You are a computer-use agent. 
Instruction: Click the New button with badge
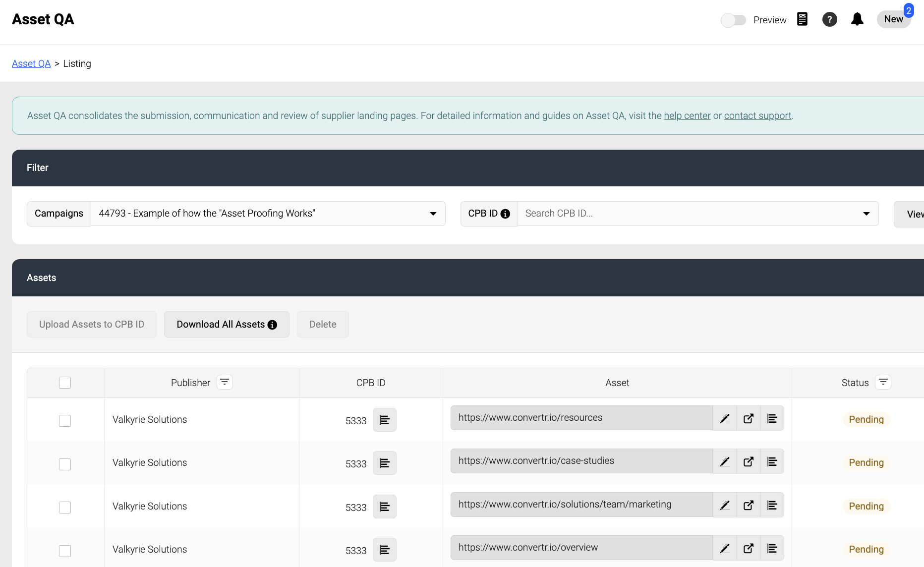pos(894,19)
